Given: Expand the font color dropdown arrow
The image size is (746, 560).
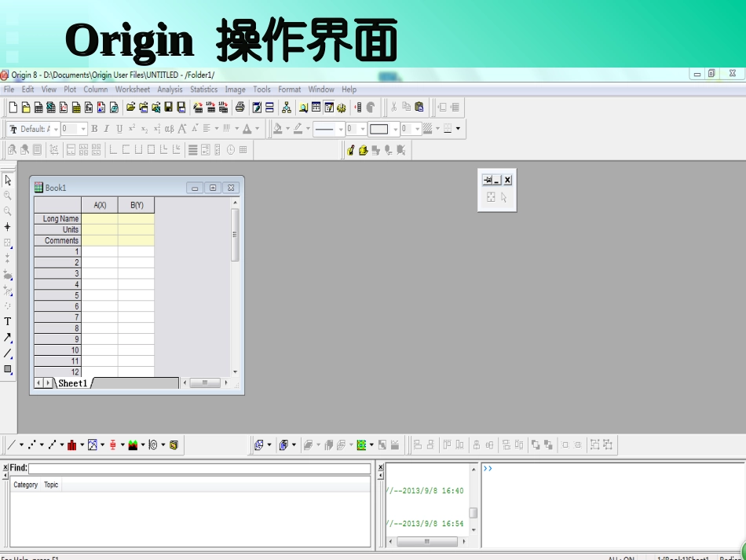Looking at the screenshot, I should (x=258, y=129).
